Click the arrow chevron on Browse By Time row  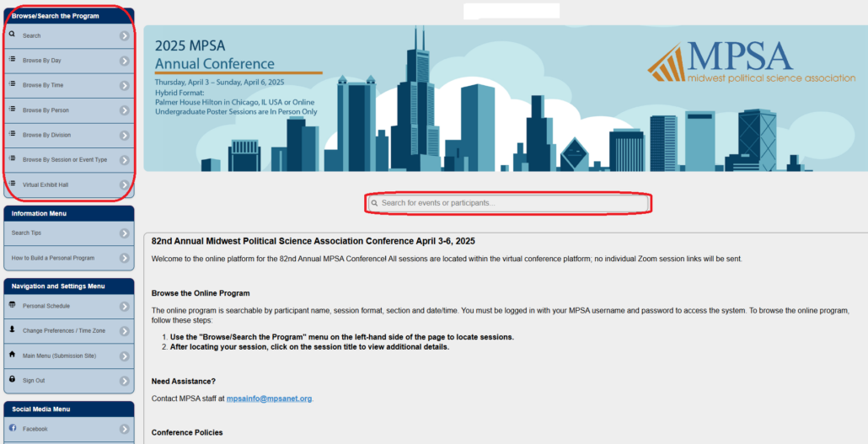[125, 86]
